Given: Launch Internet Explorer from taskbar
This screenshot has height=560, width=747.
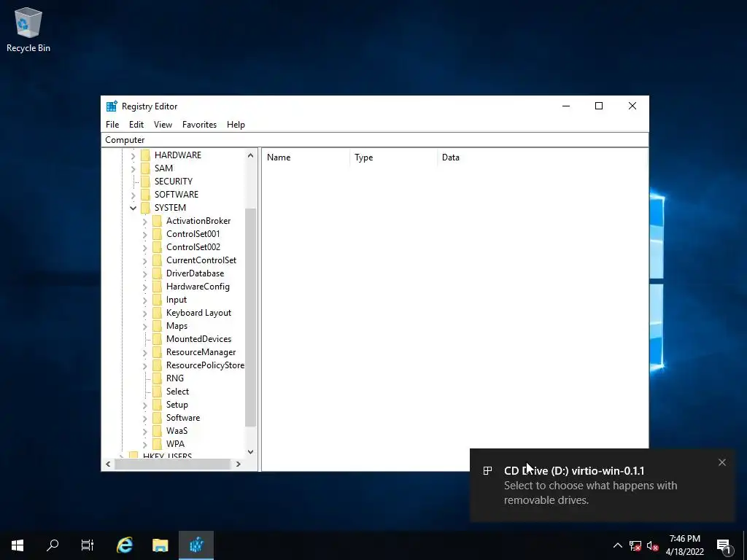Looking at the screenshot, I should [125, 545].
